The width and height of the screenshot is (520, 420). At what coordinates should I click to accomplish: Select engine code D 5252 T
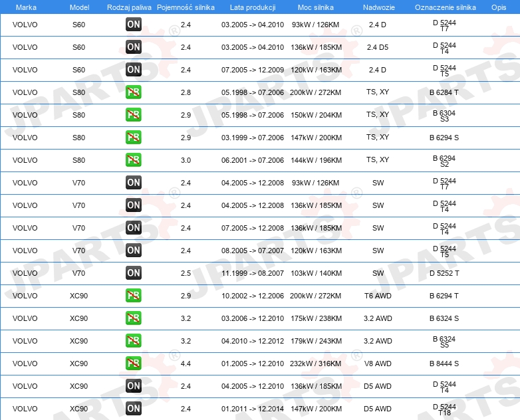pyautogui.click(x=444, y=273)
